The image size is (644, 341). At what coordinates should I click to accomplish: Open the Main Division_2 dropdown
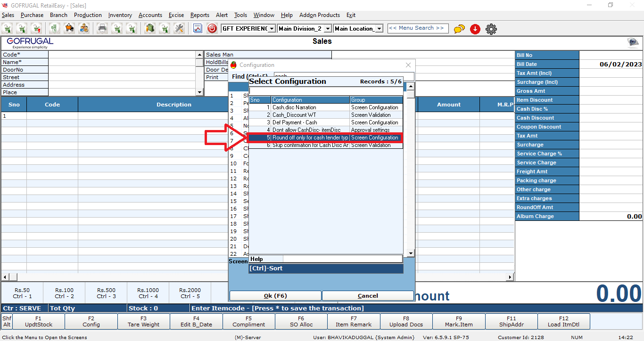(328, 29)
